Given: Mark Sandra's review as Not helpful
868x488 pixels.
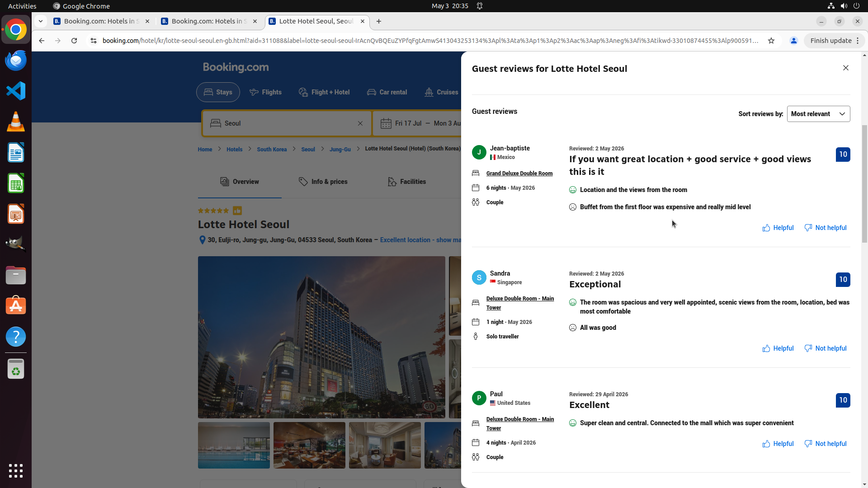Looking at the screenshot, I should 826,348.
